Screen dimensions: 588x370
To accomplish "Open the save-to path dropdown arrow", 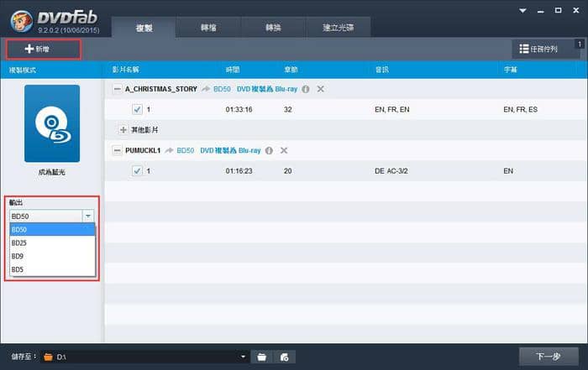I will (x=243, y=357).
